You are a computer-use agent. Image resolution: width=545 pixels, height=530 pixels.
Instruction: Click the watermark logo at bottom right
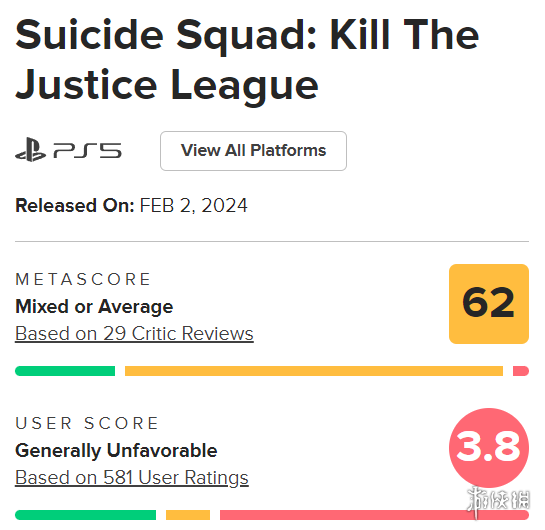(498, 502)
